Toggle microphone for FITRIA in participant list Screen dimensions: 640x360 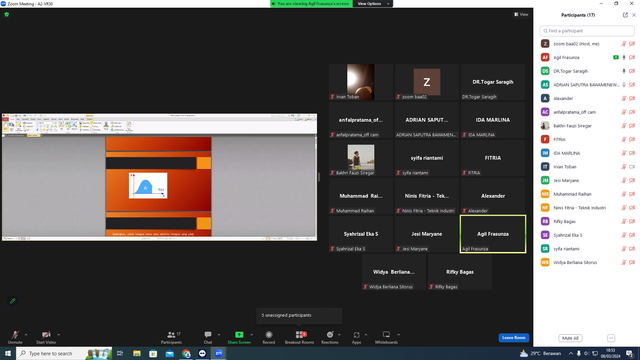[x=624, y=140]
